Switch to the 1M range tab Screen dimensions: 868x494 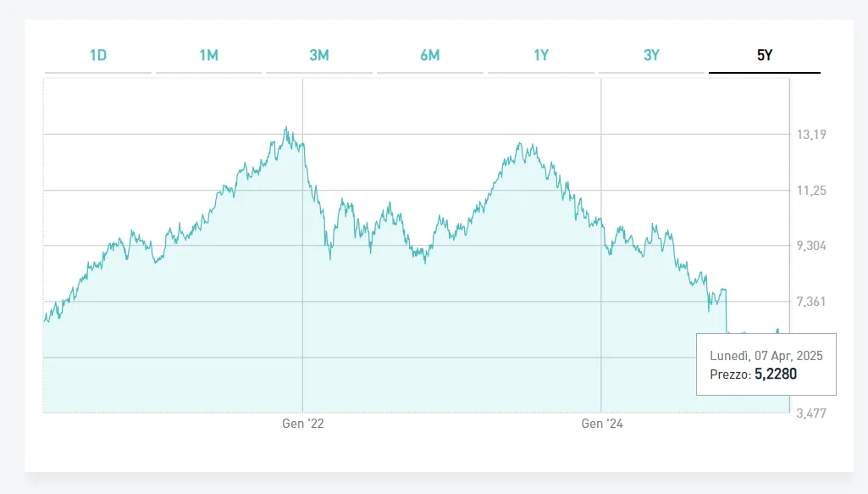(x=208, y=56)
